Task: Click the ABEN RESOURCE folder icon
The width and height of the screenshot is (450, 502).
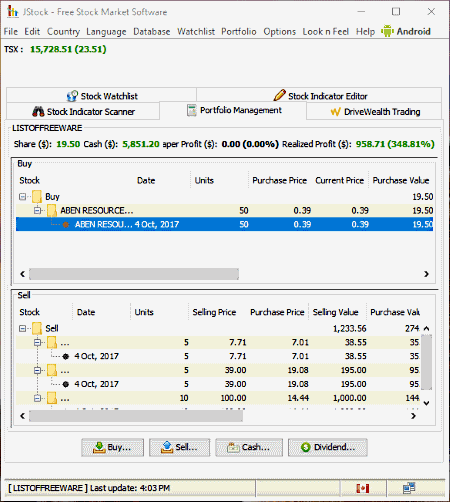Action: (52, 210)
